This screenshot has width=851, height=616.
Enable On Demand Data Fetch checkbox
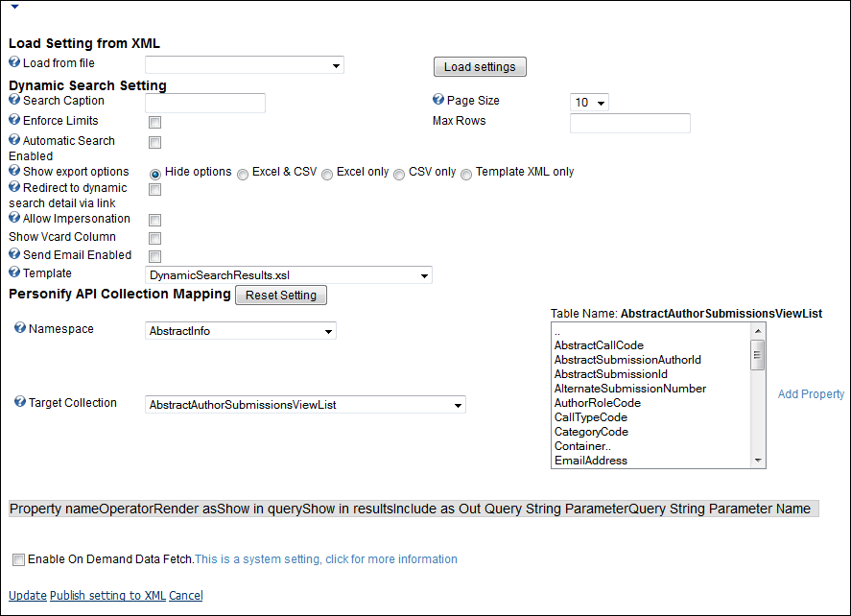pyautogui.click(x=19, y=559)
